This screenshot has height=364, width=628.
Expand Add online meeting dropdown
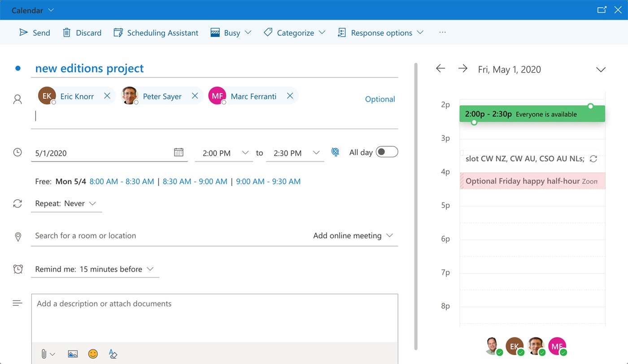[353, 236]
